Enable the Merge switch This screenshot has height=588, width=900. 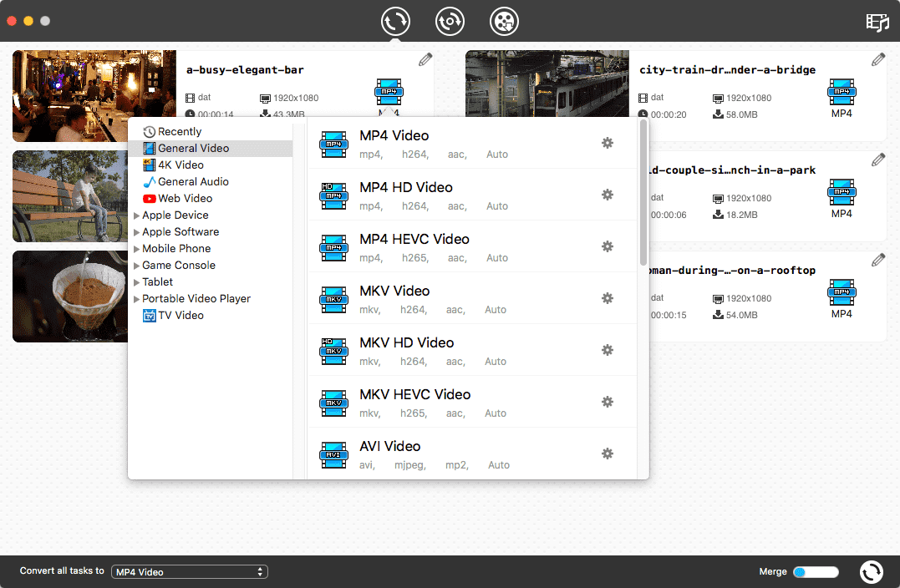click(815, 571)
